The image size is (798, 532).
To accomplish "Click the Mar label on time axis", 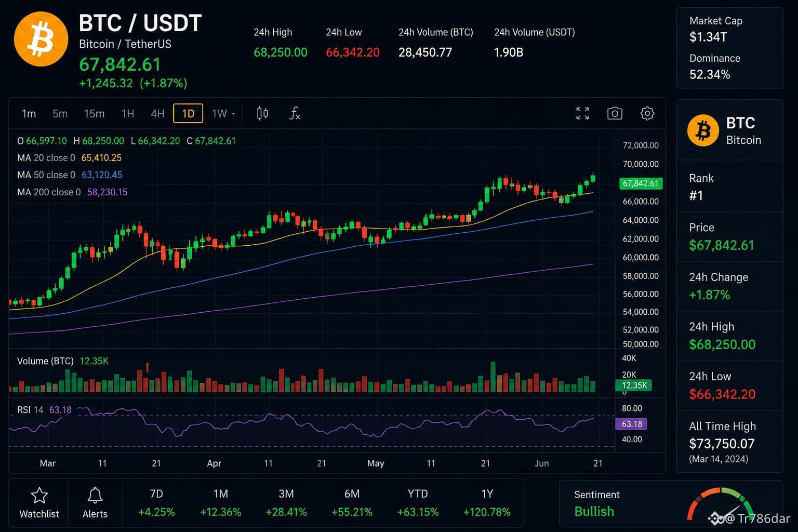I will click(47, 463).
